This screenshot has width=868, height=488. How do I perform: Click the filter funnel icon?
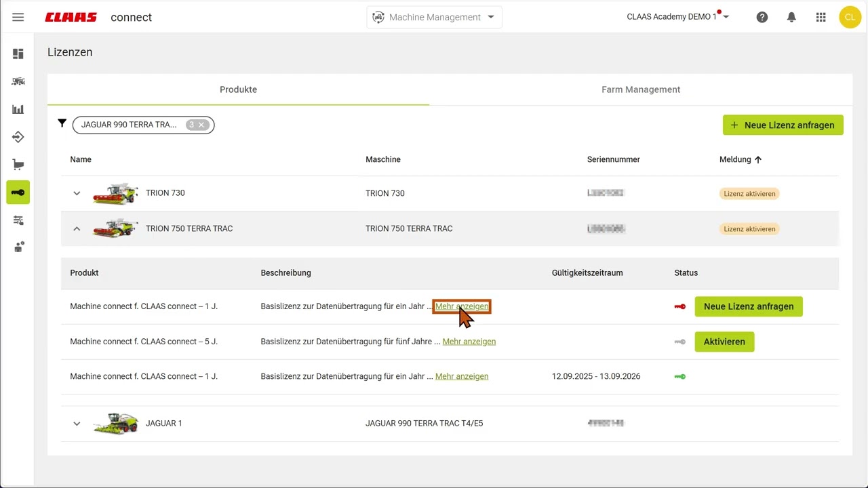point(62,123)
